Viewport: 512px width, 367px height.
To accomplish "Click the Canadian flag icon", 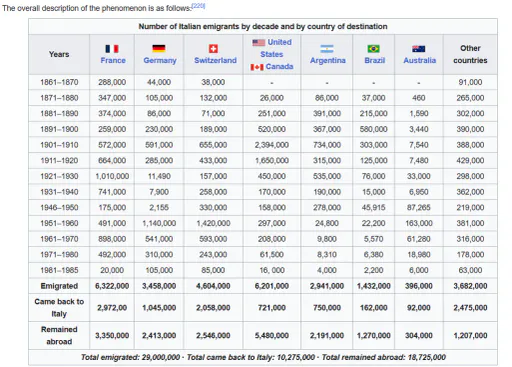I will pyautogui.click(x=257, y=67).
